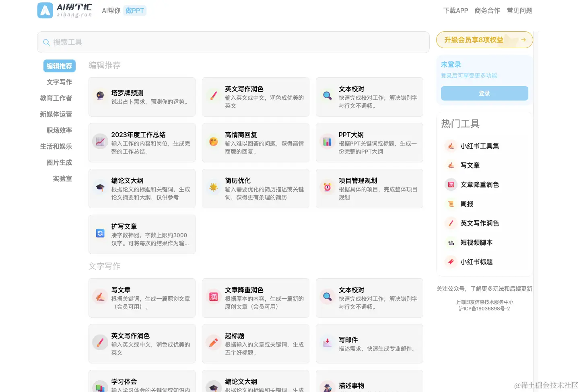The width and height of the screenshot is (581, 392).
Task: Click the 英文写作润色 pen icon in 编辑推荐
Action: (x=214, y=96)
